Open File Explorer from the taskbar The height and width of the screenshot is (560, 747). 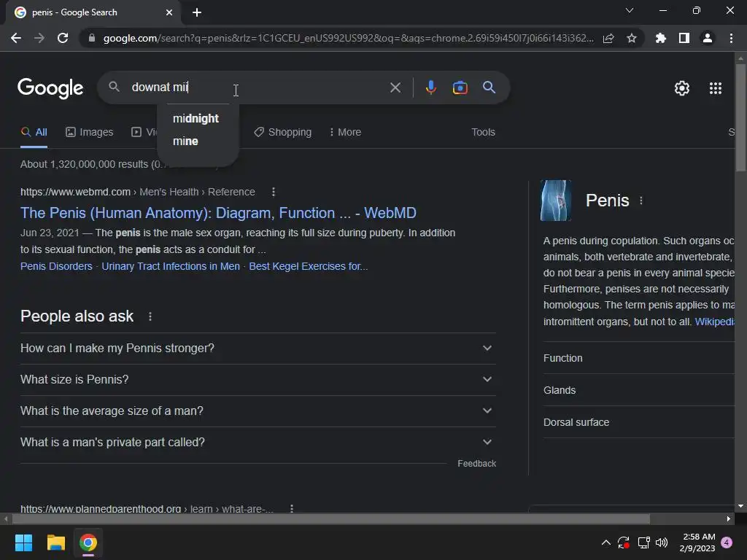[x=55, y=542]
